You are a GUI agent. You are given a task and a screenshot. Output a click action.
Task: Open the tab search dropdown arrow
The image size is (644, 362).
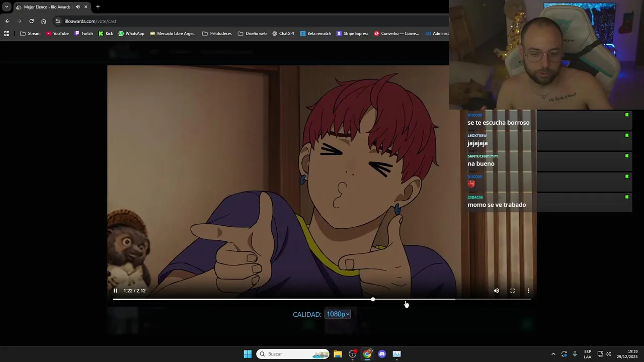click(x=7, y=7)
